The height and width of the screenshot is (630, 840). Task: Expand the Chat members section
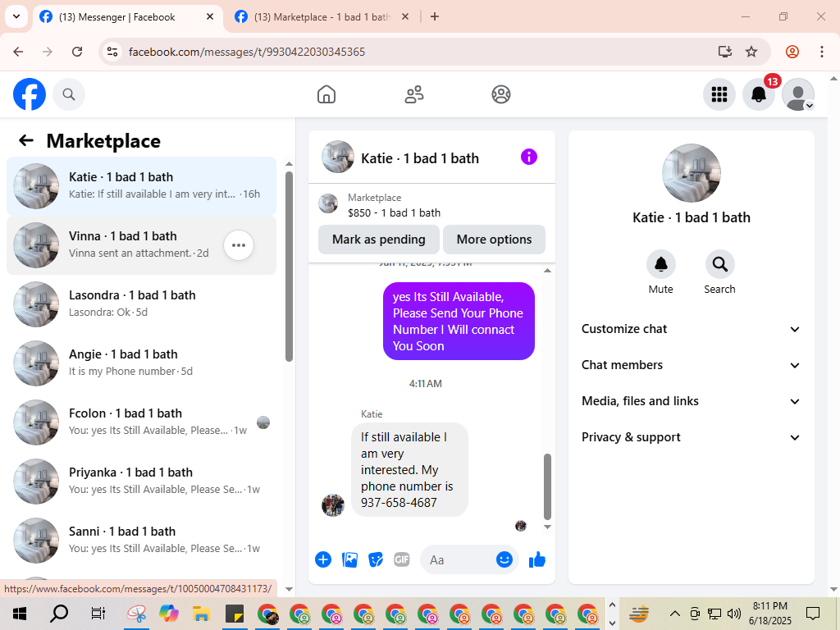pyautogui.click(x=691, y=365)
